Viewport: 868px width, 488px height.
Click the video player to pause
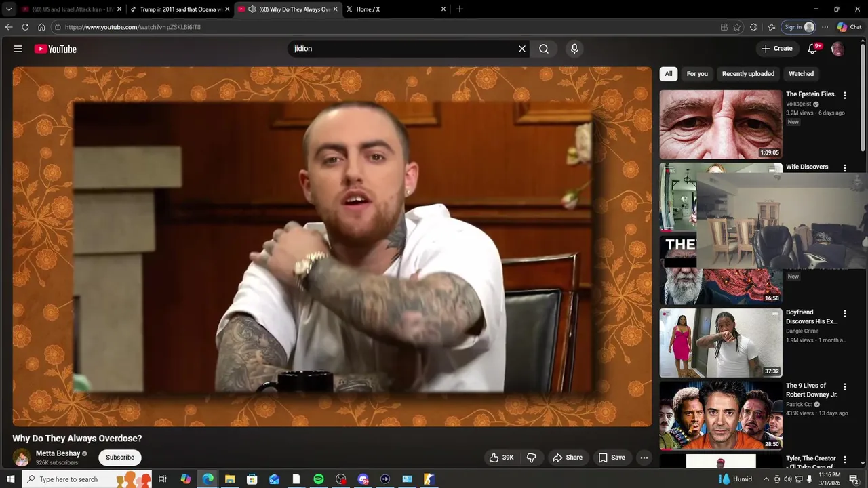tap(332, 247)
